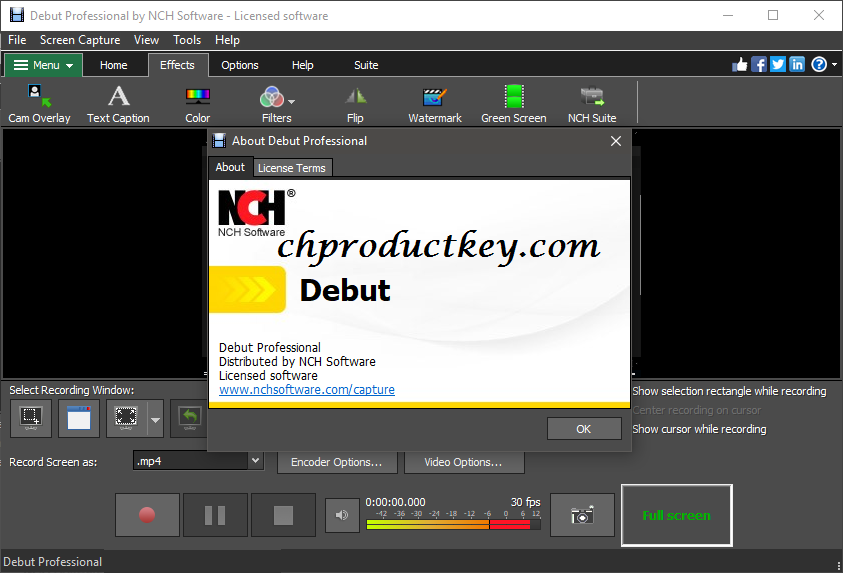Expand the arrow beside the help icon
Viewport: 843px width, 573px height.
pos(834,65)
